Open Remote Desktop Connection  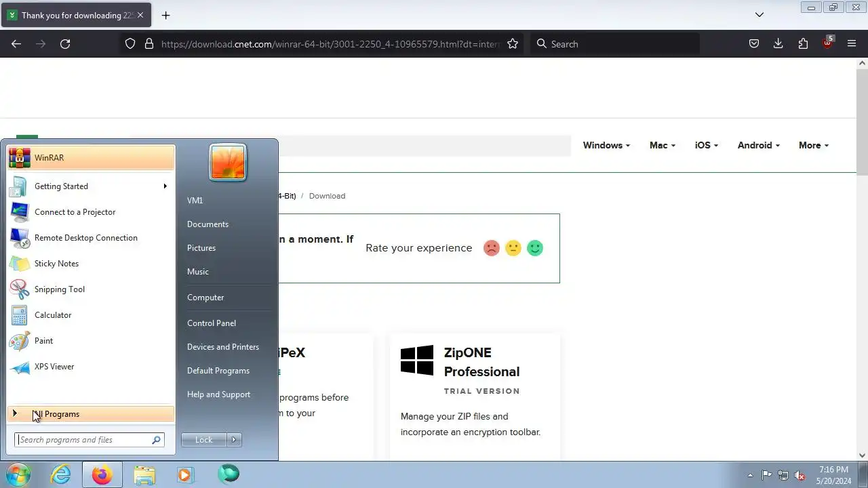[91, 238]
